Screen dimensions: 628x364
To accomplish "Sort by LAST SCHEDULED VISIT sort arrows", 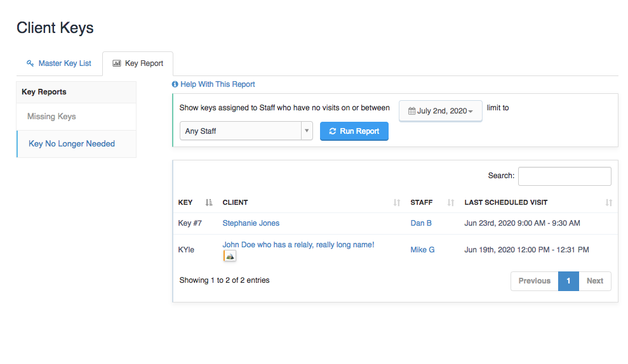I will tap(609, 202).
